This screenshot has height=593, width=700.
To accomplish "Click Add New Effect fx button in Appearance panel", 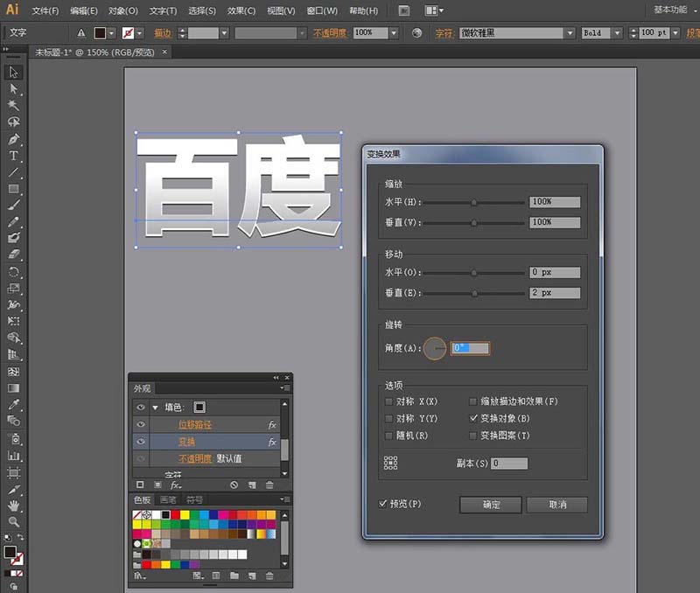I will click(176, 485).
